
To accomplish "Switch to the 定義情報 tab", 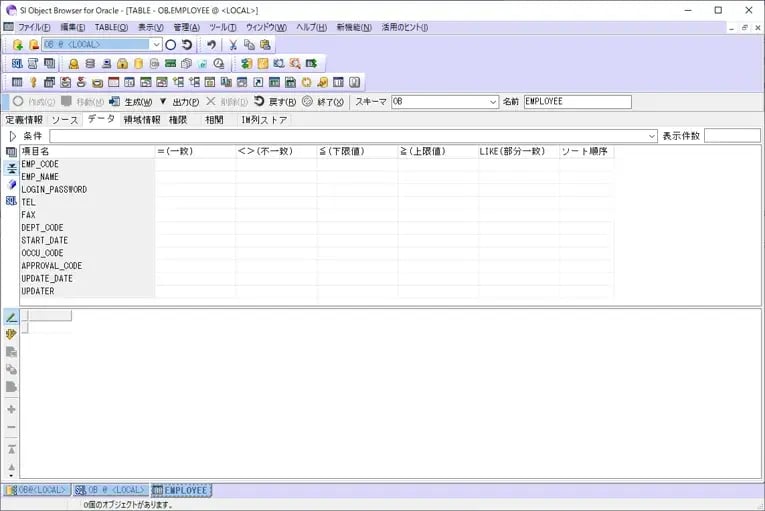I will pos(24,120).
